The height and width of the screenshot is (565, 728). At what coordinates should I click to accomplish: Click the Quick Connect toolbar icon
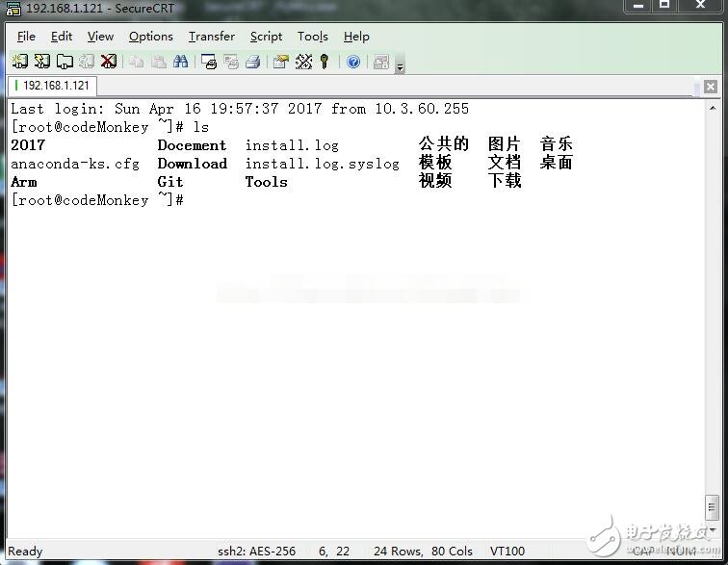tap(41, 62)
